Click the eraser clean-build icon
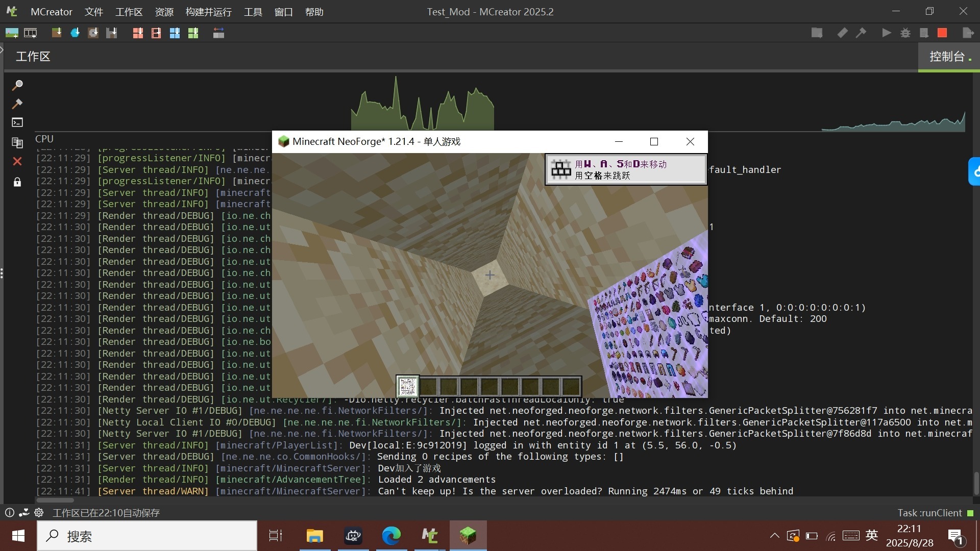This screenshot has width=980, height=551. coord(843,33)
